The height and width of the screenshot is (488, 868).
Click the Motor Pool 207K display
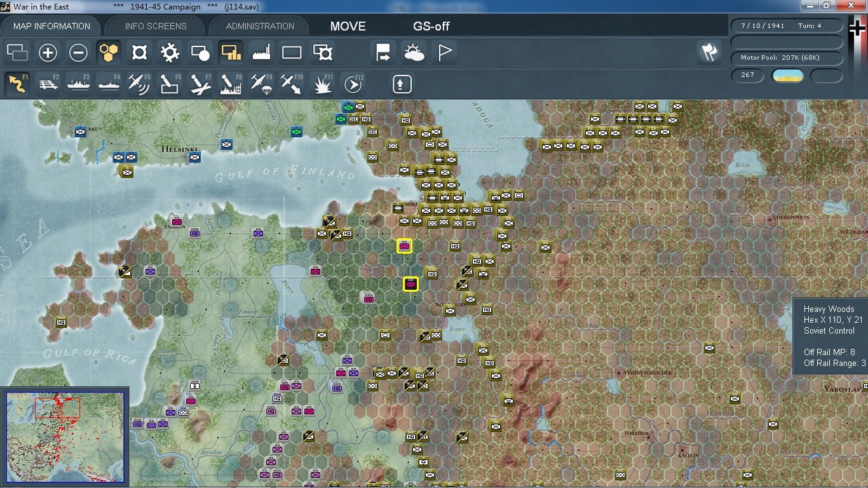[787, 58]
